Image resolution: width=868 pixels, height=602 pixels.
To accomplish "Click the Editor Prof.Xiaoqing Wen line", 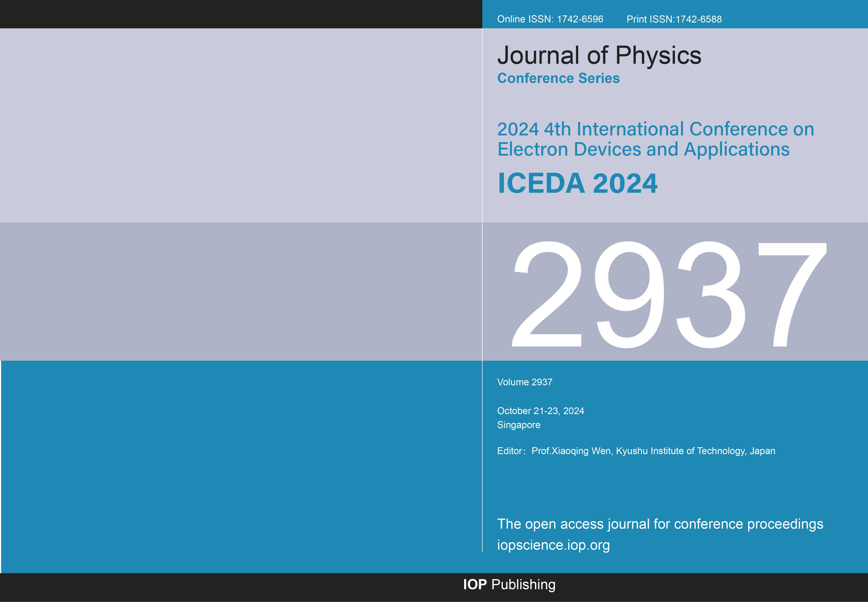I will pyautogui.click(x=636, y=451).
